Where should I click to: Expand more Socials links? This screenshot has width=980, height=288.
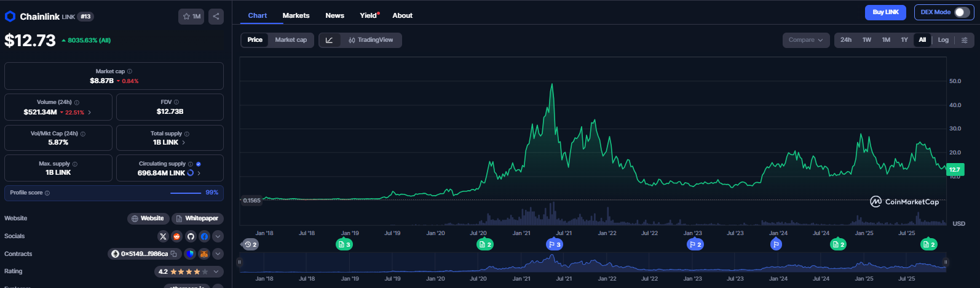[x=218, y=236]
